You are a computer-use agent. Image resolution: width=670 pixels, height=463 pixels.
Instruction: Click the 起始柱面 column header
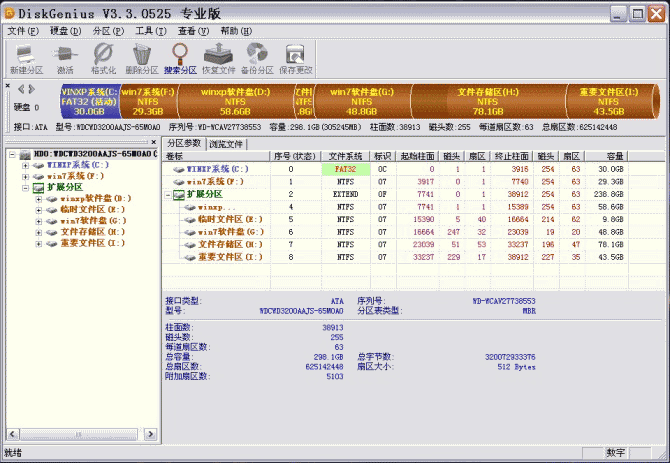pos(417,156)
